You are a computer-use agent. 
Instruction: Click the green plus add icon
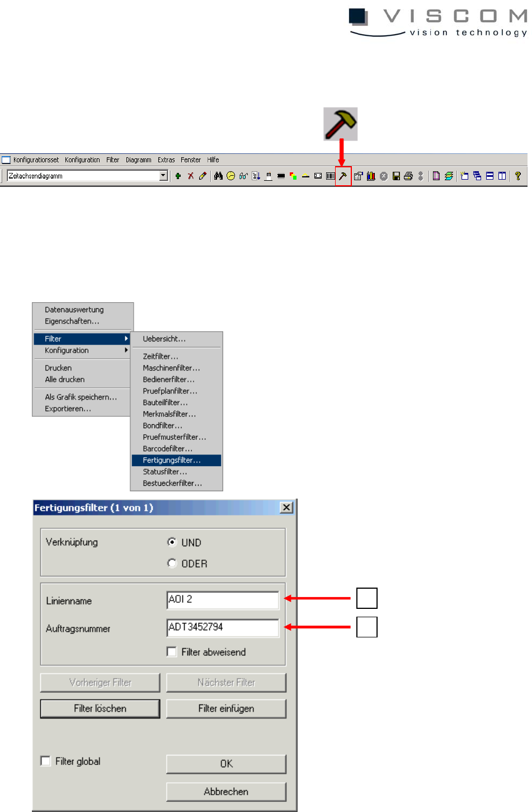[x=178, y=176]
